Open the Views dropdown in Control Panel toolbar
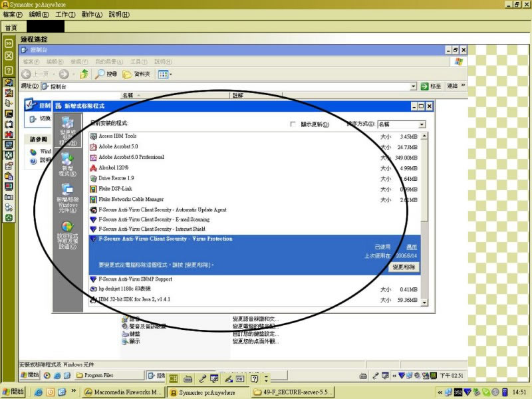This screenshot has width=532, height=399. coord(165,74)
